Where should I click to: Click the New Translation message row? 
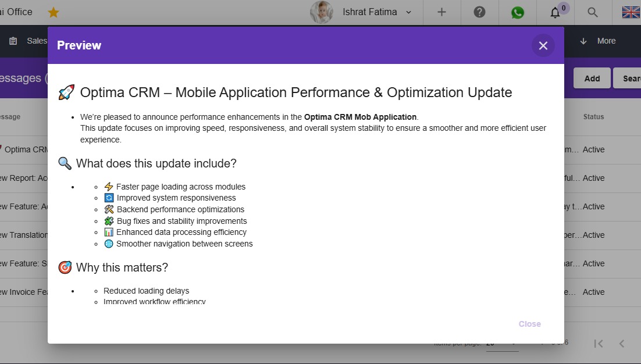tap(24, 235)
